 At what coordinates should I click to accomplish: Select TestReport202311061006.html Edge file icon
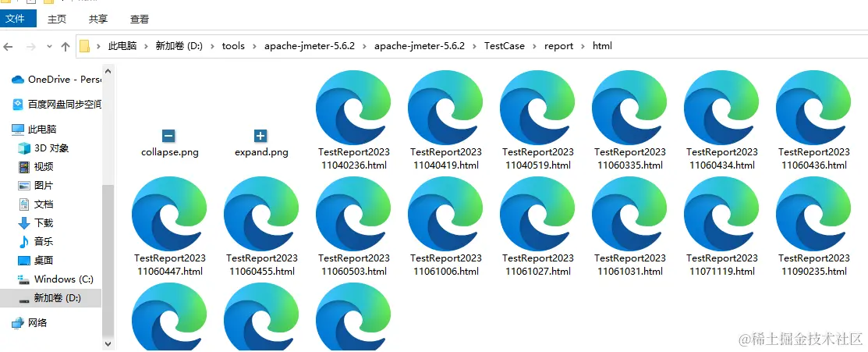point(445,214)
